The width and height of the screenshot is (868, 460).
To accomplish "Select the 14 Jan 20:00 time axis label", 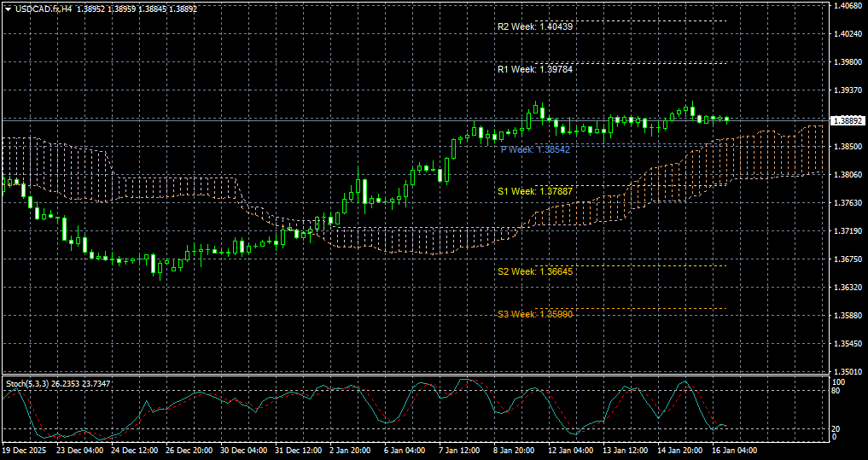I will click(x=681, y=451).
